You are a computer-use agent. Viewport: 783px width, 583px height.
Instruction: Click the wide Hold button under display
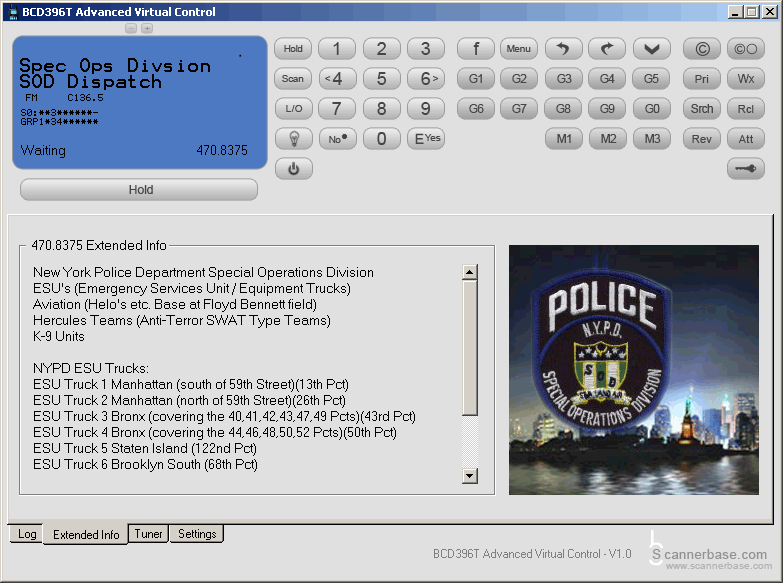(x=139, y=190)
